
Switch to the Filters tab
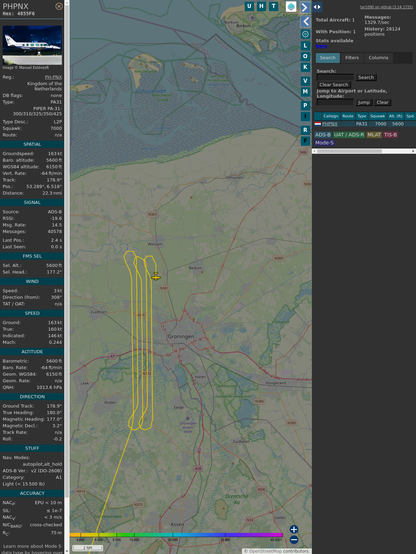click(352, 58)
